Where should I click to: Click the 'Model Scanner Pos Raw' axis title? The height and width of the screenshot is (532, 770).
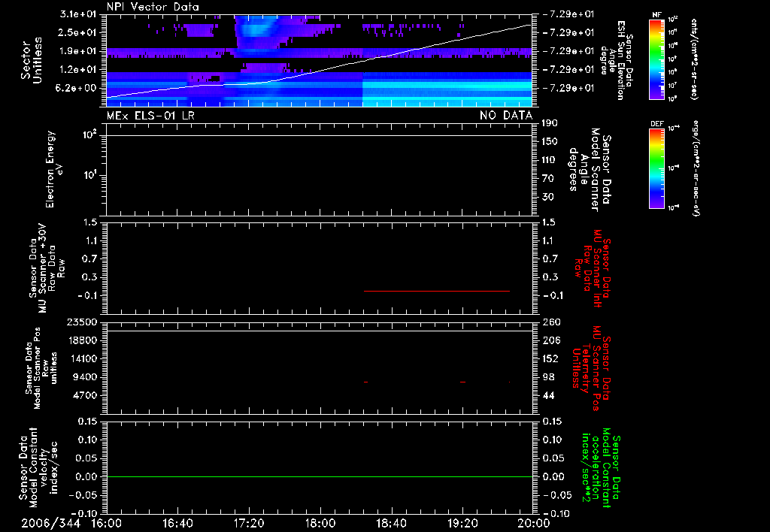click(x=41, y=368)
